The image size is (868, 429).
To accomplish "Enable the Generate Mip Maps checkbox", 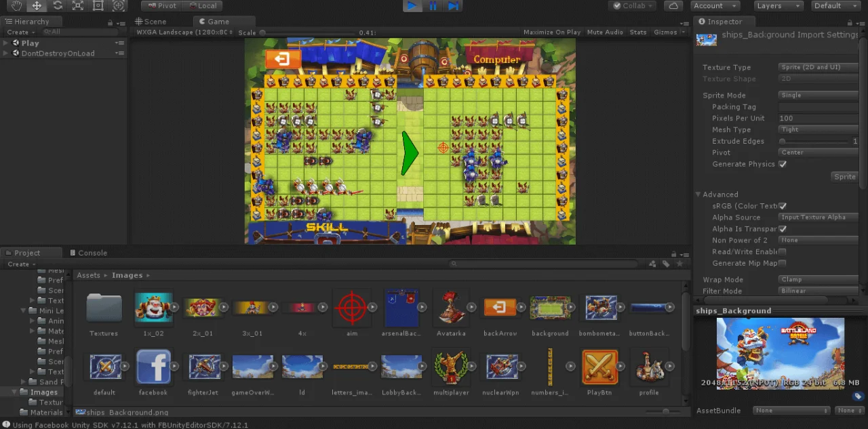I will [x=783, y=263].
